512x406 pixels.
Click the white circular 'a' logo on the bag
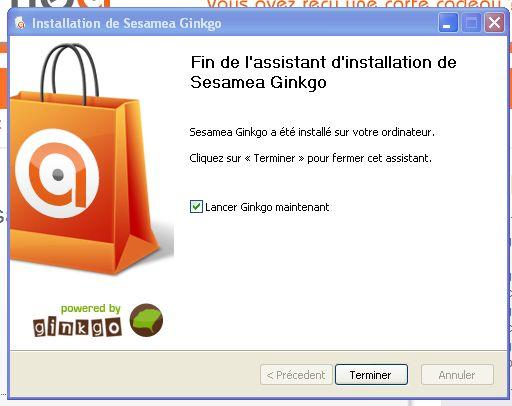point(57,173)
